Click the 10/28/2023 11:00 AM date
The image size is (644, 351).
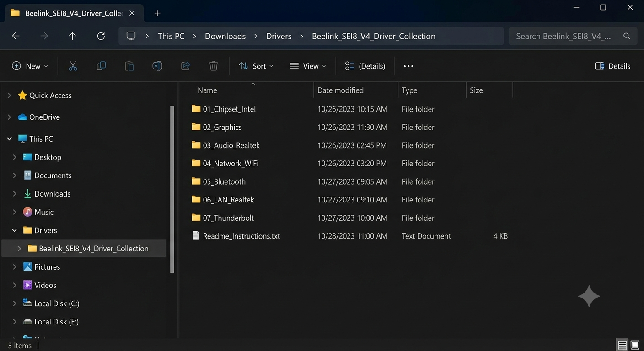pos(352,236)
